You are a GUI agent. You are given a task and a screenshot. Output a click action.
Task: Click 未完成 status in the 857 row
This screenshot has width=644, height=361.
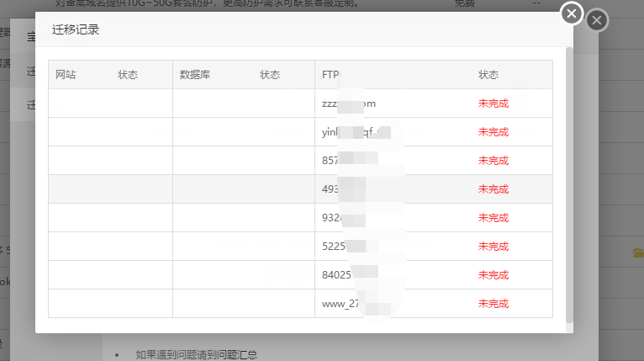point(494,161)
